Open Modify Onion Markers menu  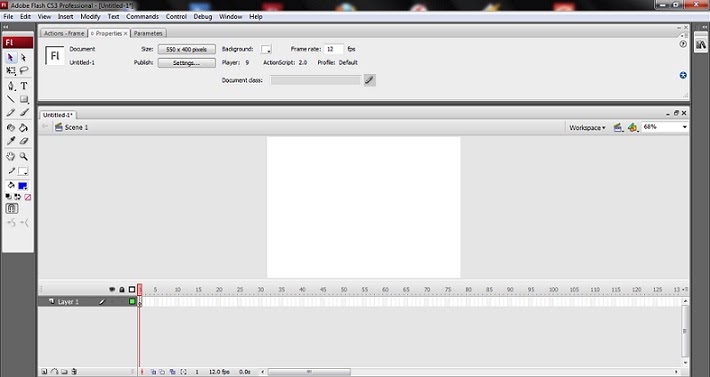click(183, 372)
